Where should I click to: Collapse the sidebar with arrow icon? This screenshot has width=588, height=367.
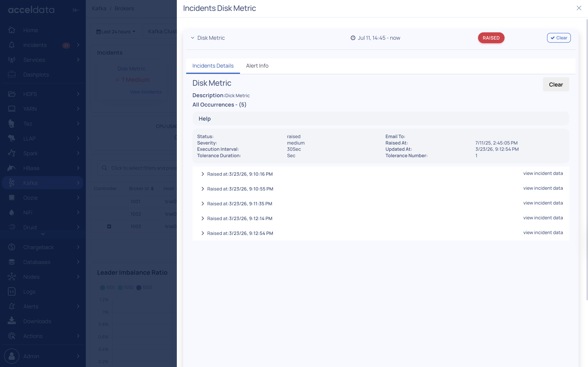pos(76,10)
